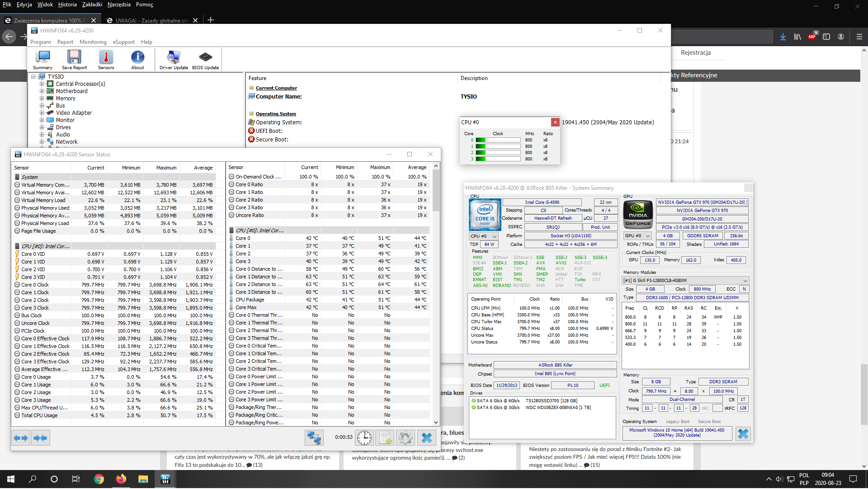868x489 pixels.
Task: Open the Program menu in HWiNFO
Action: click(x=41, y=42)
